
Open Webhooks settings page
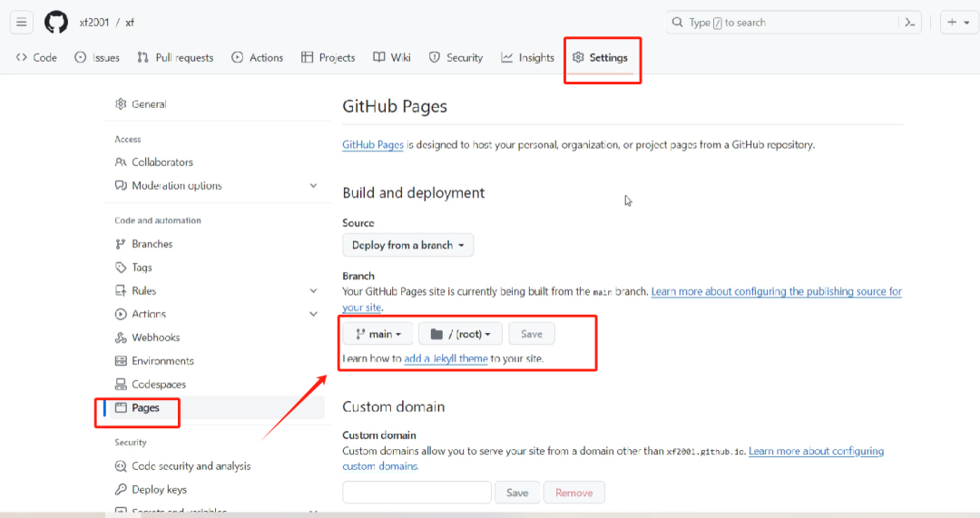216,337
